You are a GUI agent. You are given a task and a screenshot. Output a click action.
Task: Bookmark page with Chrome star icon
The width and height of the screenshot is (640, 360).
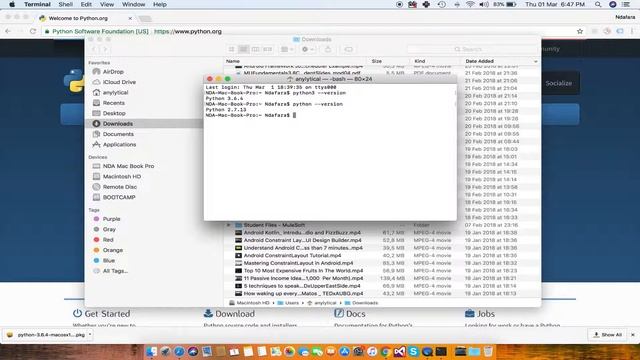coord(580,31)
